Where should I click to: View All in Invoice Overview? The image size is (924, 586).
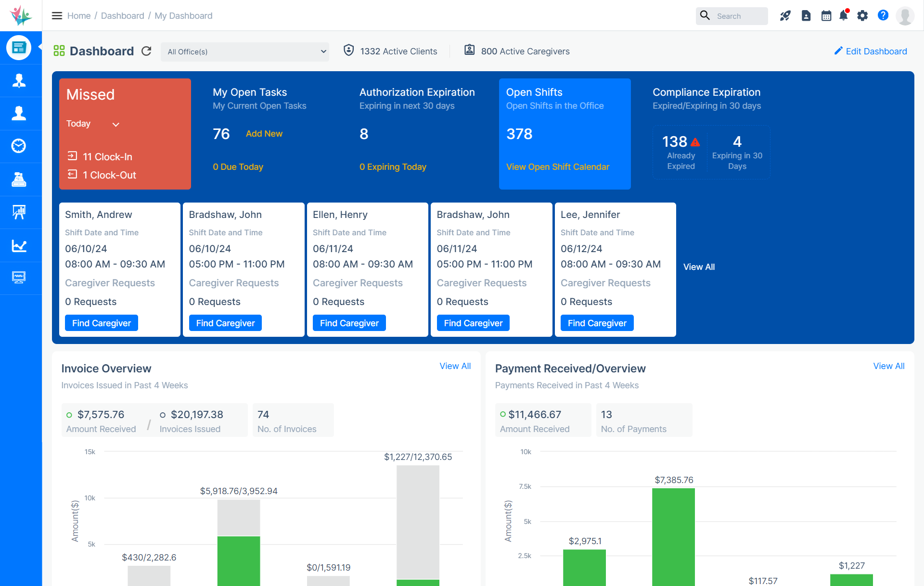point(455,366)
